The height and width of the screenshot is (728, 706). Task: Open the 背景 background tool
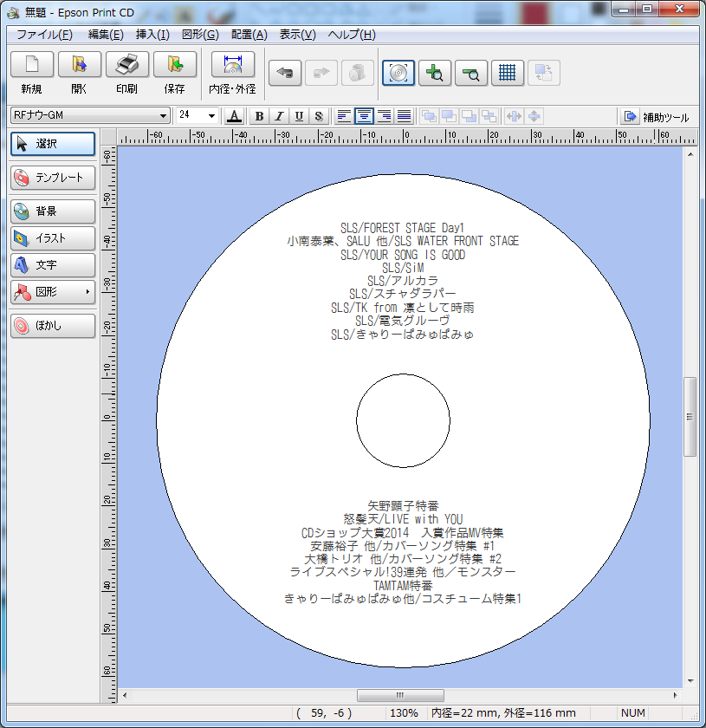click(x=53, y=211)
